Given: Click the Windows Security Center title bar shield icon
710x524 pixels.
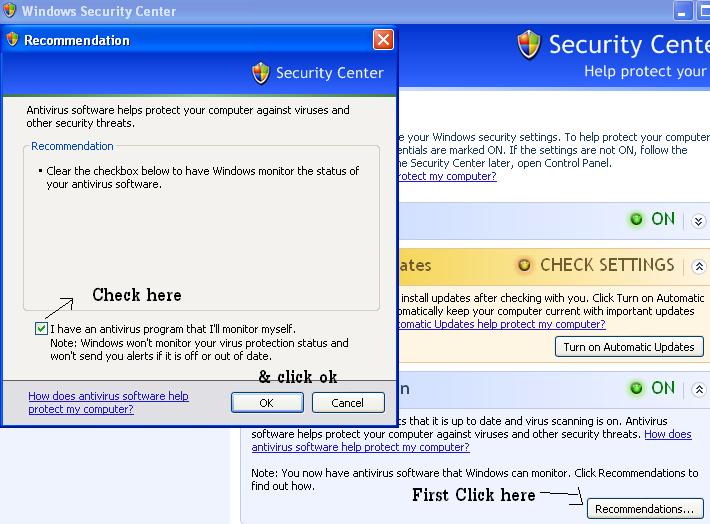Looking at the screenshot, I should click(x=10, y=11).
